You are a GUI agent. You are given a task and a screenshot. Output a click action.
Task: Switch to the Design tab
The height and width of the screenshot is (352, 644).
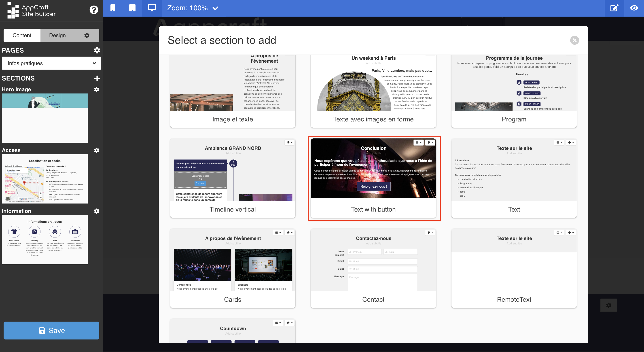pyautogui.click(x=57, y=35)
